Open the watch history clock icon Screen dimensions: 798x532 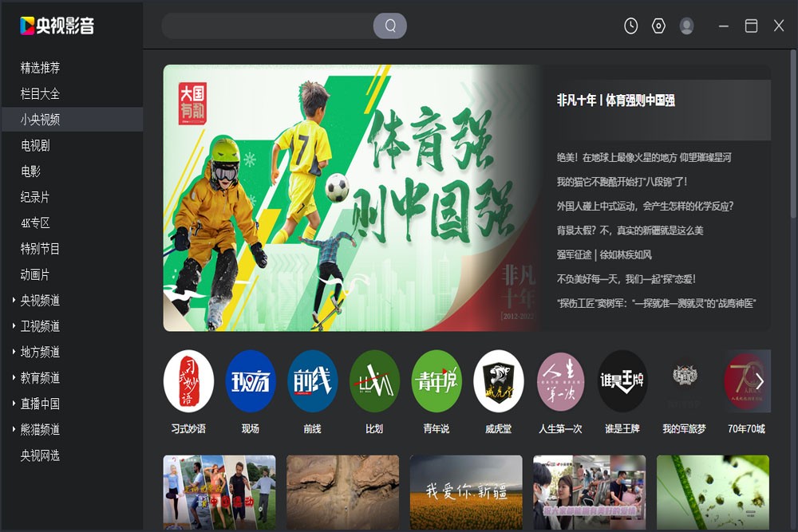pos(630,26)
